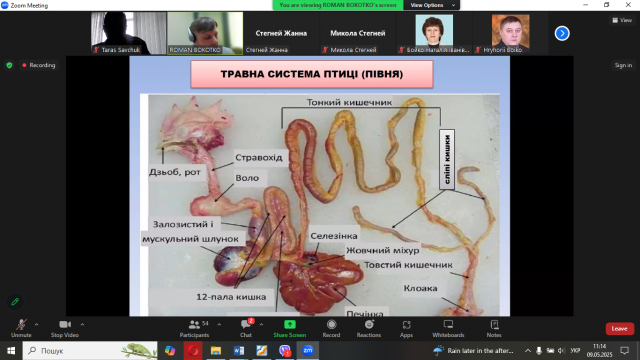Click the screen-sharing notification banner
Image resolution: width=640 pixels, height=360 pixels.
(338, 5)
